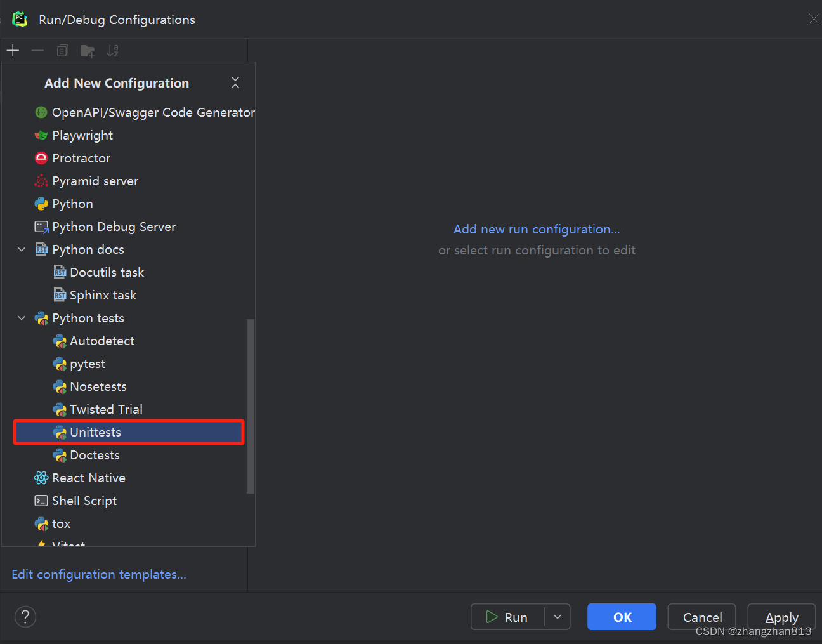This screenshot has width=822, height=644.
Task: Click the Twisted Trial icon
Action: tap(60, 410)
